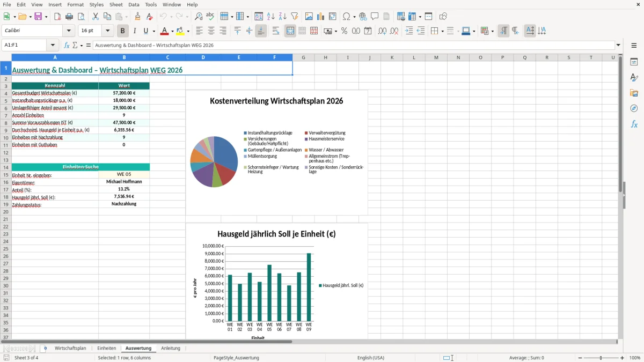Open the Font Size dropdown
The height and width of the screenshot is (362, 644).
(108, 31)
